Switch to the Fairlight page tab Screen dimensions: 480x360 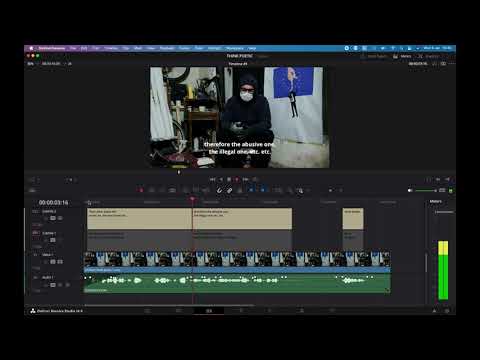[302, 311]
